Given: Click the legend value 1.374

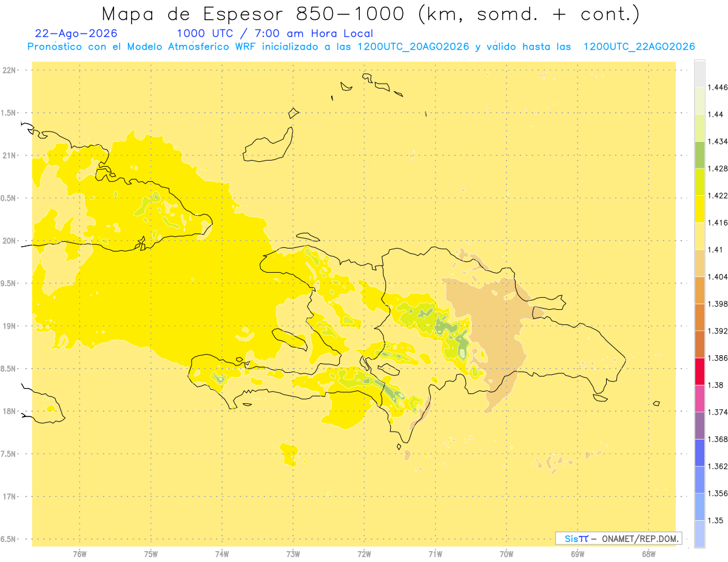Looking at the screenshot, I should [718, 412].
